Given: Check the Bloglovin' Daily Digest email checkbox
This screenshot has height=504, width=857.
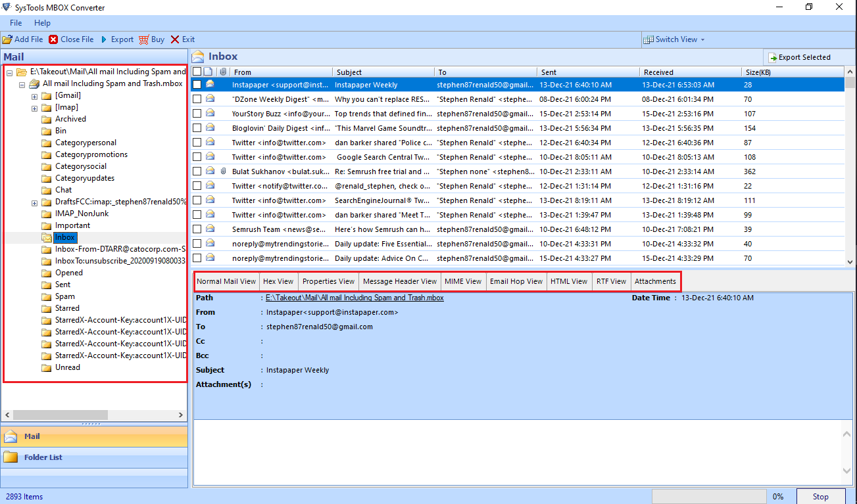Looking at the screenshot, I should pos(197,127).
